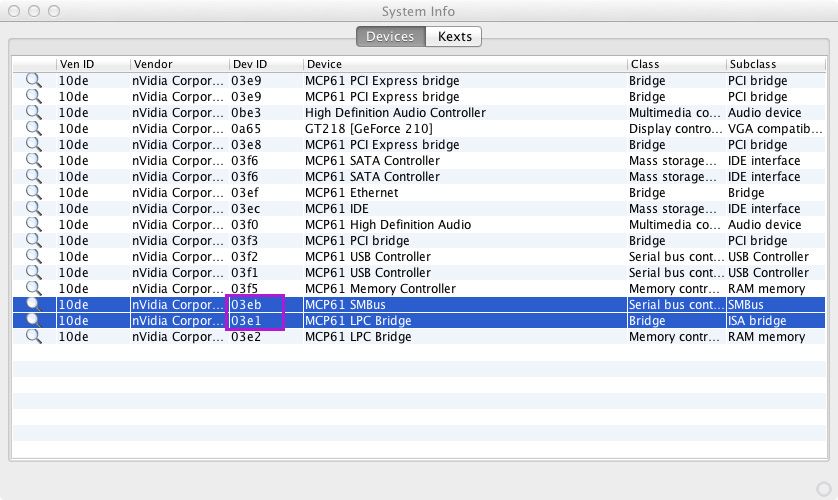Click the Dev ID cell 03f2
Image resolution: width=838 pixels, height=500 pixels.
(244, 257)
